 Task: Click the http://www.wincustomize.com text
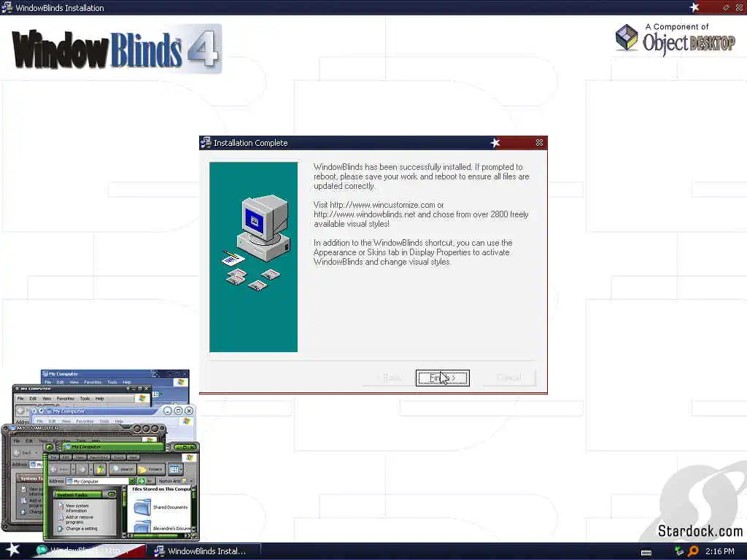(x=382, y=205)
